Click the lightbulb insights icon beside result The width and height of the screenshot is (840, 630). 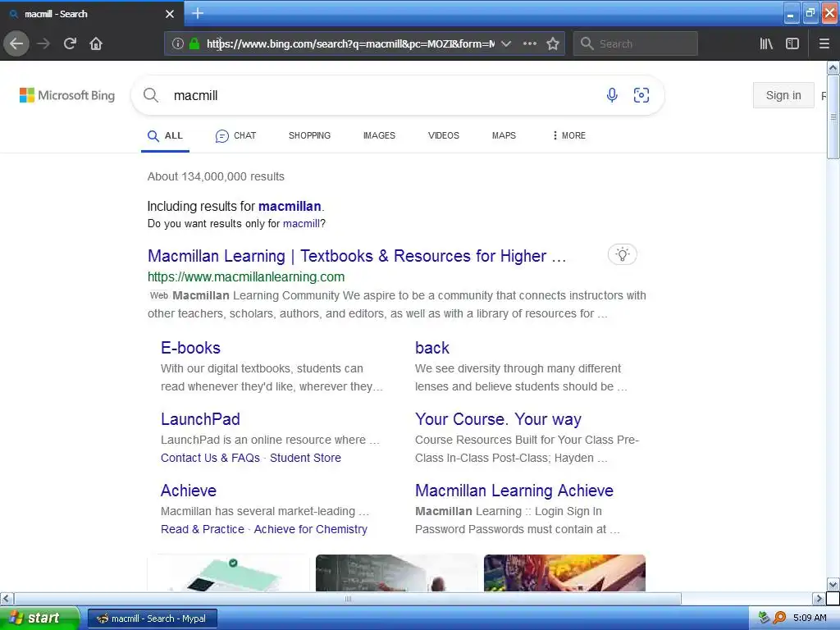pyautogui.click(x=622, y=254)
